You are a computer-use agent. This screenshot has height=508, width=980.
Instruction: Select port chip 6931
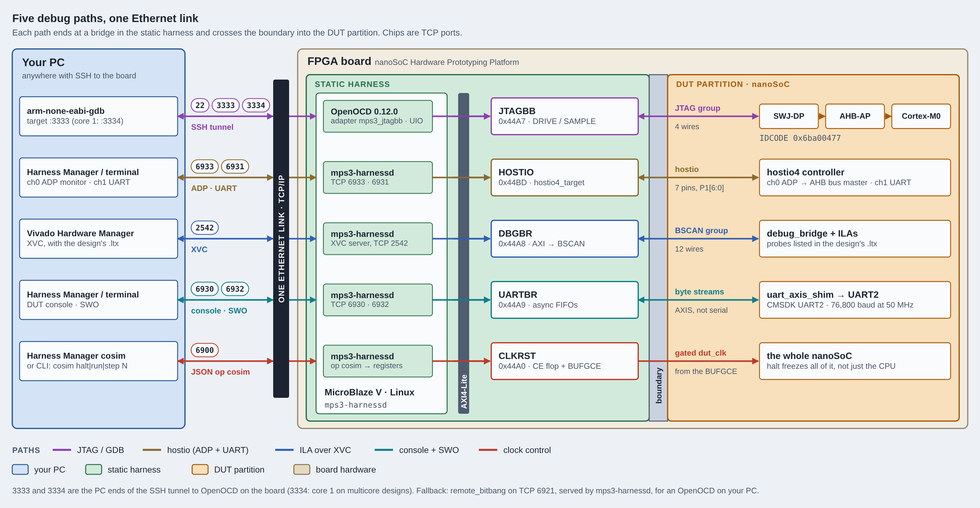[235, 166]
